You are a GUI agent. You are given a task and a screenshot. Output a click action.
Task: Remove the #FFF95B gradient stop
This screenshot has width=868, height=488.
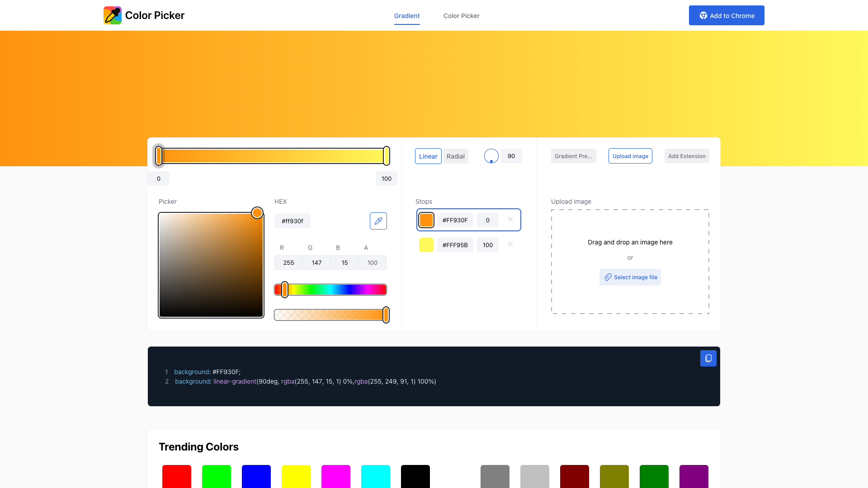pos(510,244)
